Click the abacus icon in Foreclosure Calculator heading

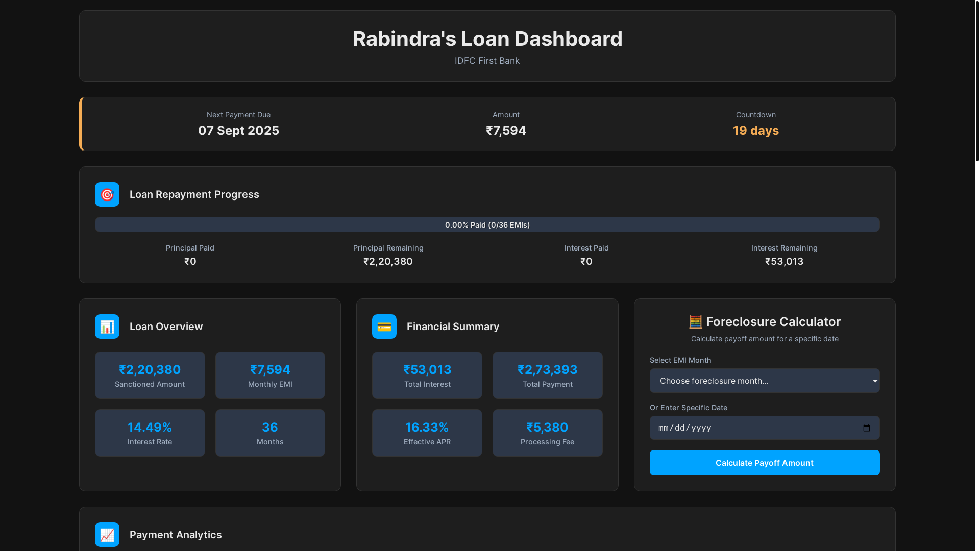[695, 322]
